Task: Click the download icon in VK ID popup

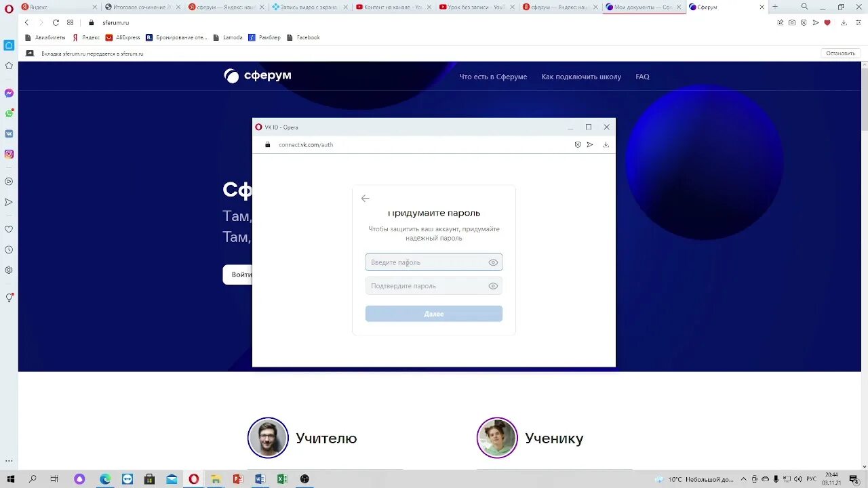Action: pos(606,144)
